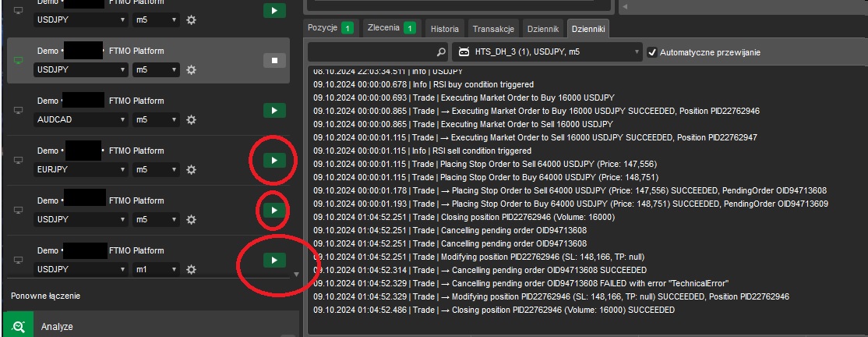The height and width of the screenshot is (337, 868).
Task: Click the Analyze button
Action: [58, 327]
